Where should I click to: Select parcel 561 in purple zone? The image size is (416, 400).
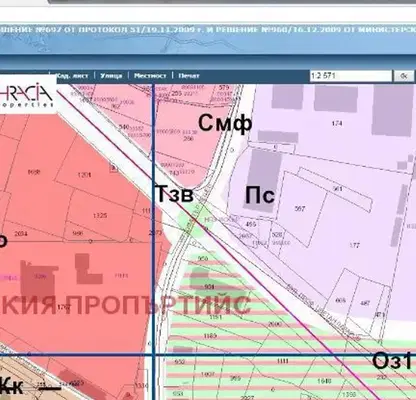(x=337, y=189)
